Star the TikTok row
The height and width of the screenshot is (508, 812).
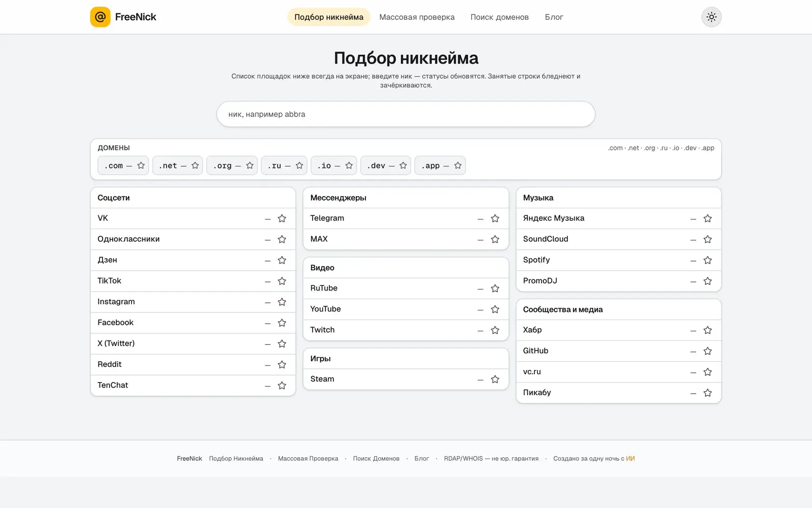pyautogui.click(x=282, y=281)
